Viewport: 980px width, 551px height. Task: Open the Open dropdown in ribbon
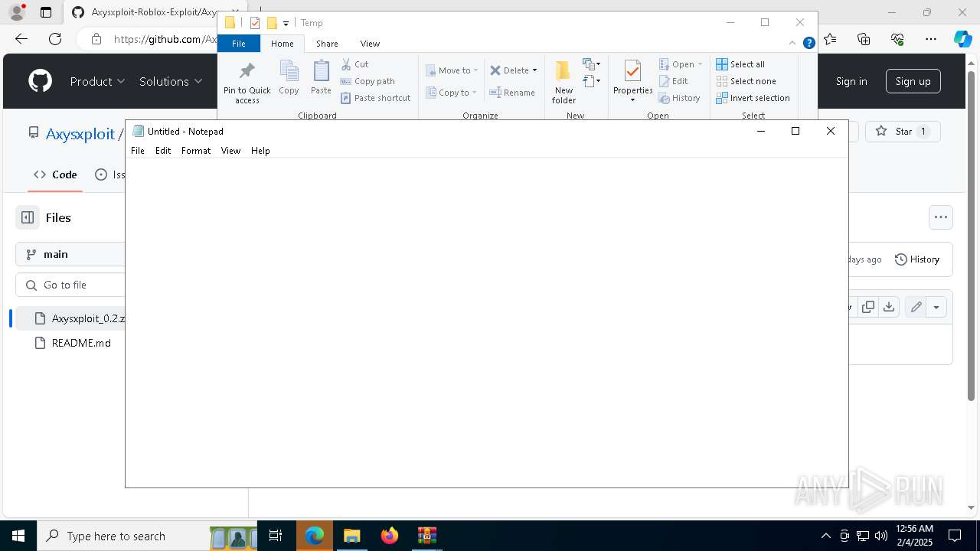click(680, 64)
